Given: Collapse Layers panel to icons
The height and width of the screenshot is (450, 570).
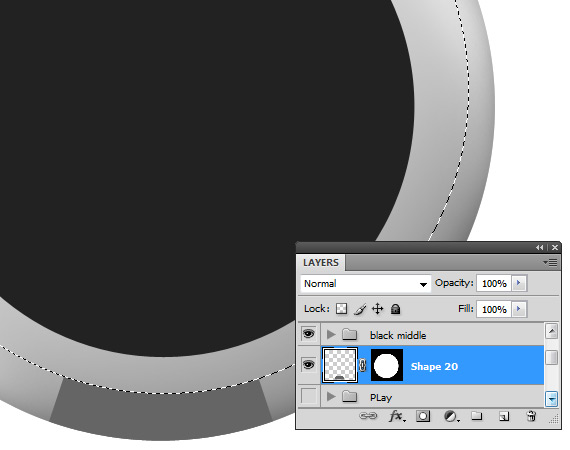Looking at the screenshot, I should point(539,248).
